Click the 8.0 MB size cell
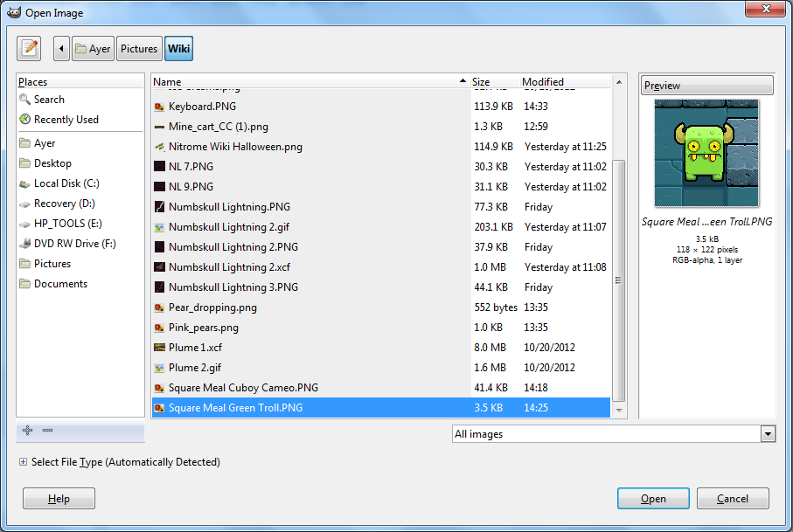793x532 pixels. click(490, 348)
